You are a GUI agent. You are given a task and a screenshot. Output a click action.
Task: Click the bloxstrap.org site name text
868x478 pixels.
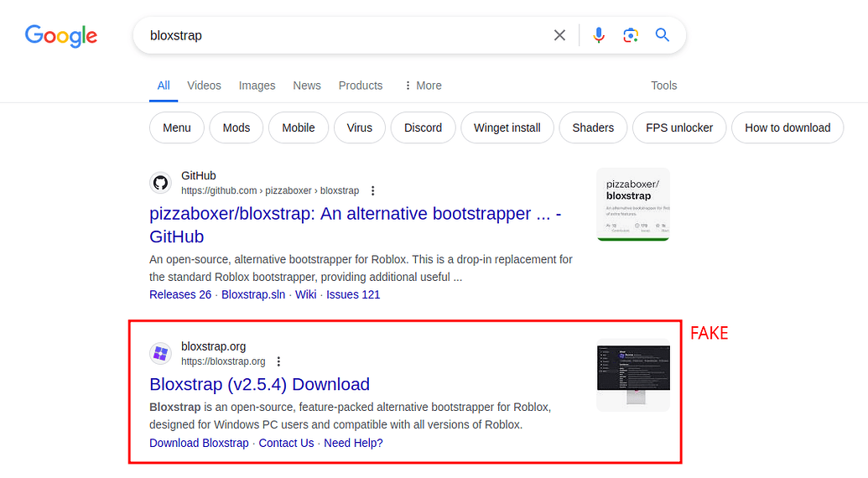[214, 346]
